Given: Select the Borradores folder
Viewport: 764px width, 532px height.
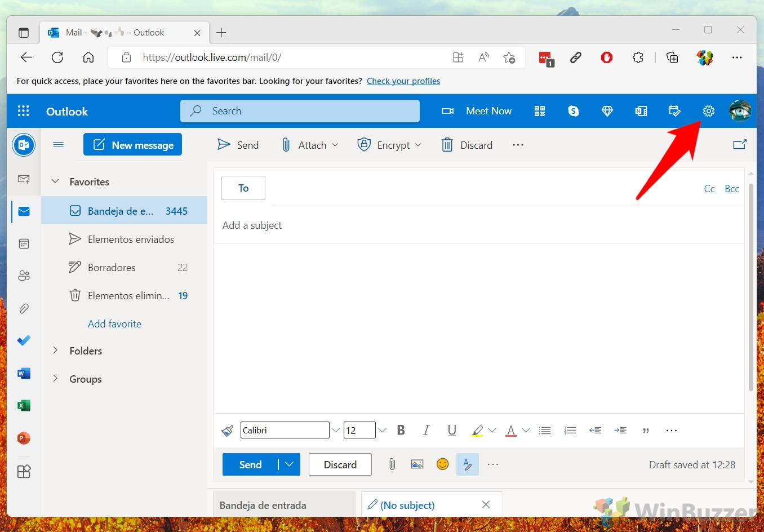Looking at the screenshot, I should point(124,267).
